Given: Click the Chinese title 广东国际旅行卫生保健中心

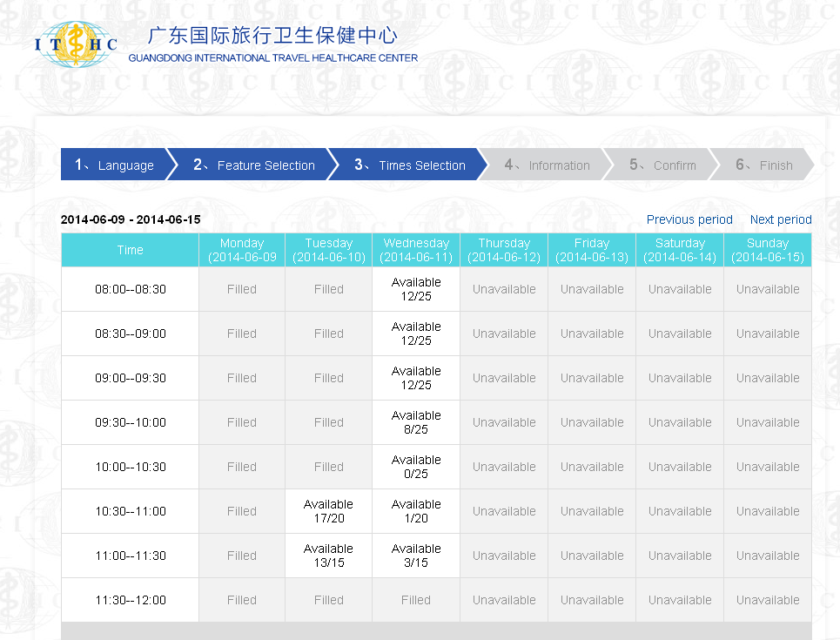Looking at the screenshot, I should coord(272,36).
